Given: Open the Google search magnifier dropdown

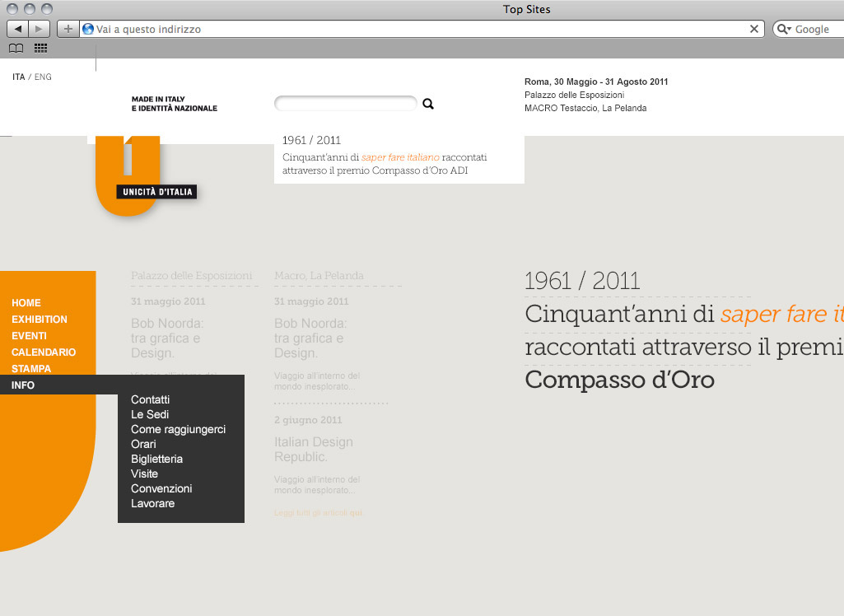Looking at the screenshot, I should pos(784,29).
